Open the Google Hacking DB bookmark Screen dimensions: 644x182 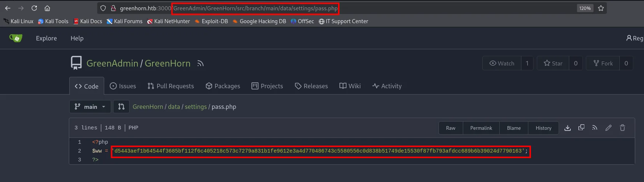(259, 21)
